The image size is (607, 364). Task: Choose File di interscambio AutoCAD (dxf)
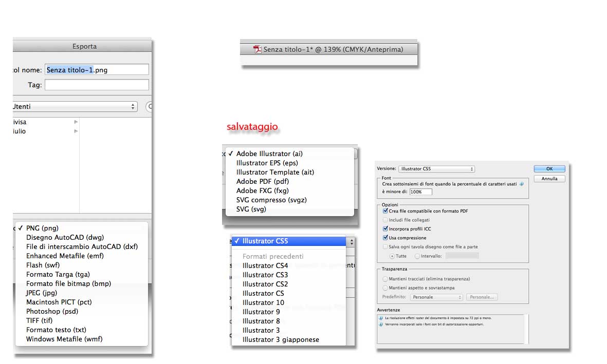coord(81,246)
